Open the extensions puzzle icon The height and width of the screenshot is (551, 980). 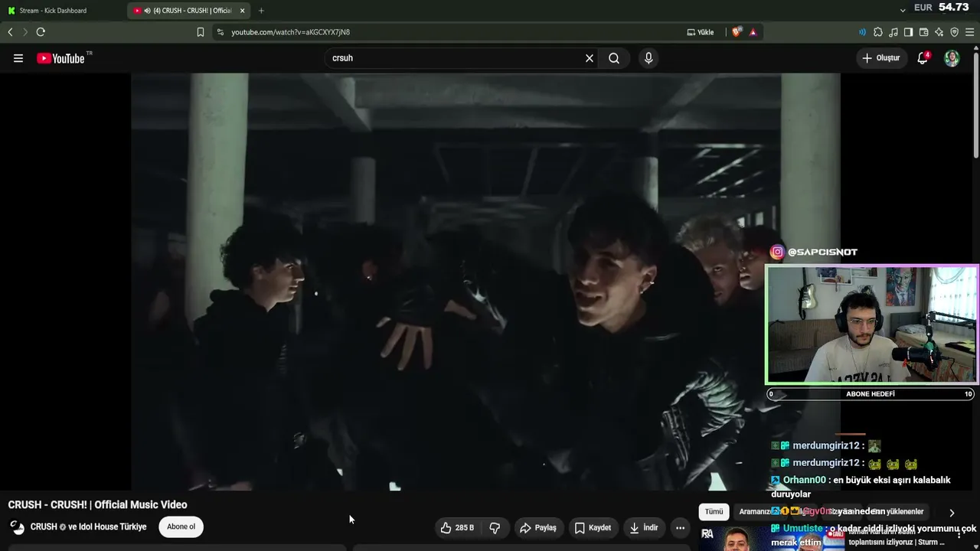(x=878, y=32)
